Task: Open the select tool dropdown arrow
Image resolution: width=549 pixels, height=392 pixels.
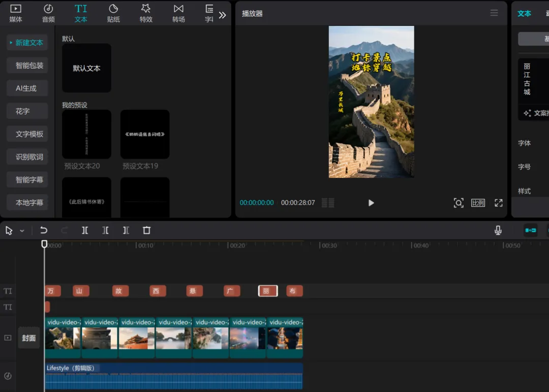Action: click(x=22, y=230)
